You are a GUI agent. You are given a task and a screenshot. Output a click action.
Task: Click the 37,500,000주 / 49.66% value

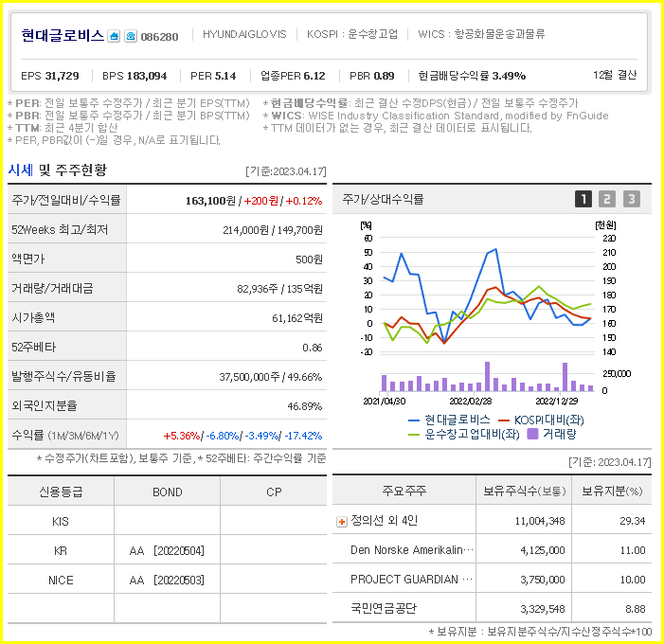click(x=271, y=377)
